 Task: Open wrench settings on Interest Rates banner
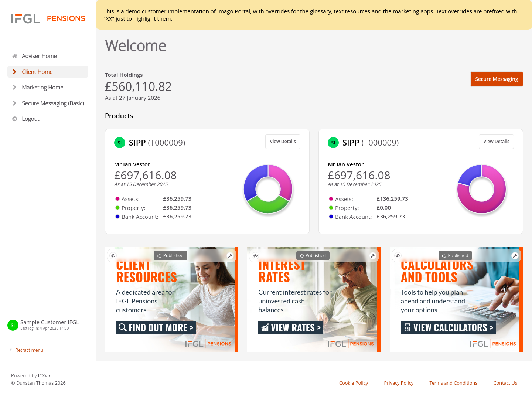click(373, 256)
